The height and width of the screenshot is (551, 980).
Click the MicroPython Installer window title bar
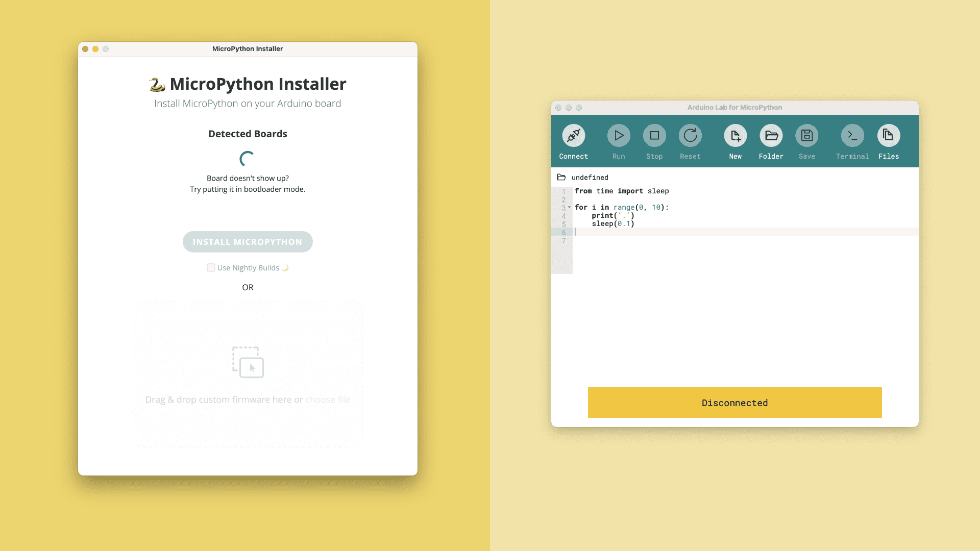click(x=248, y=49)
